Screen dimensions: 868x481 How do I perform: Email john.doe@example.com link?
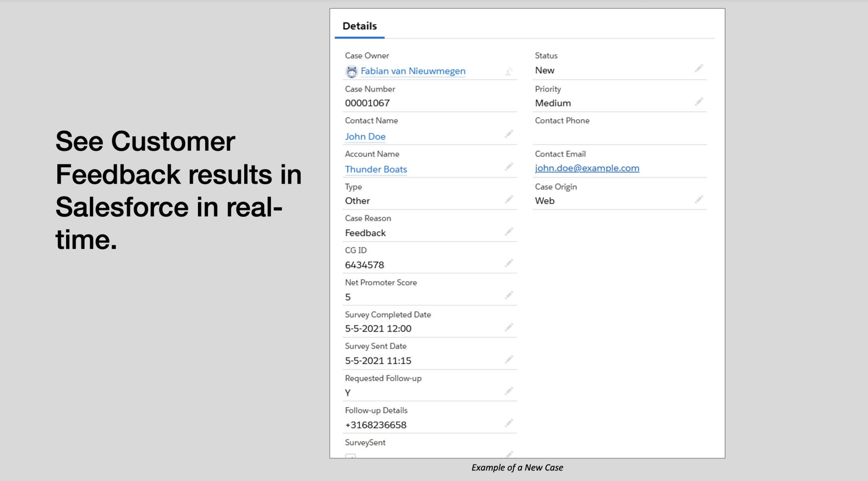pos(587,168)
